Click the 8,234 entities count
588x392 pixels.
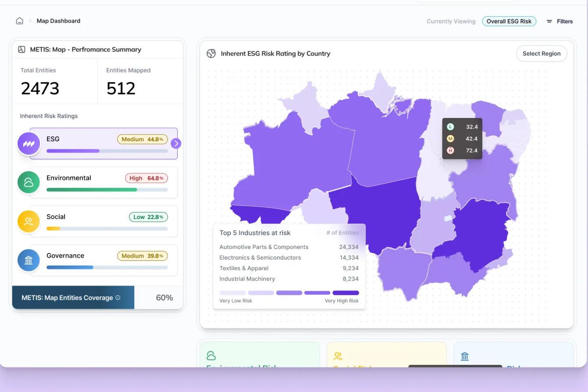(351, 279)
